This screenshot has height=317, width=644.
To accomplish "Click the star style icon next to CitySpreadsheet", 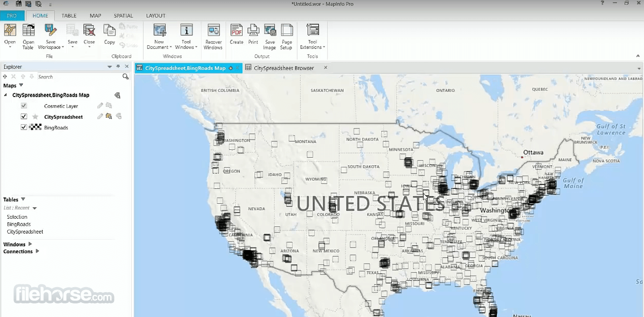I will [35, 117].
